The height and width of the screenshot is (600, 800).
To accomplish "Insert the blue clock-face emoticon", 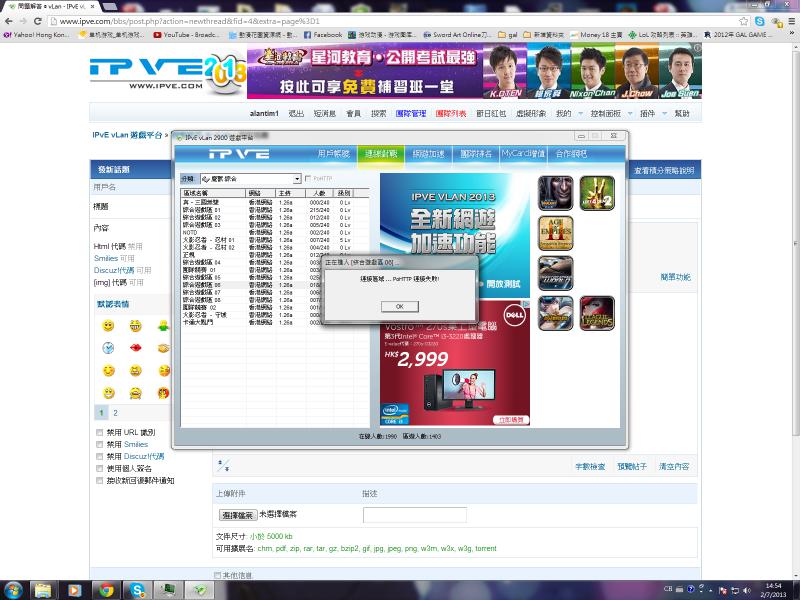I will coord(108,348).
